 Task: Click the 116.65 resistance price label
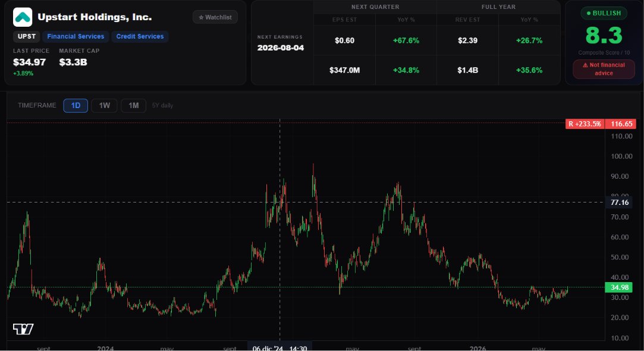pyautogui.click(x=621, y=124)
